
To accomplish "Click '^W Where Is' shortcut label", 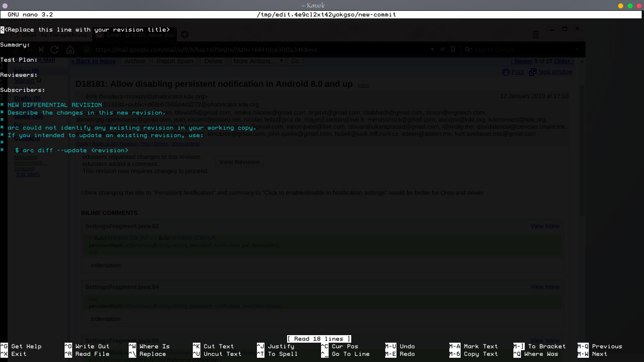I will 149,346.
